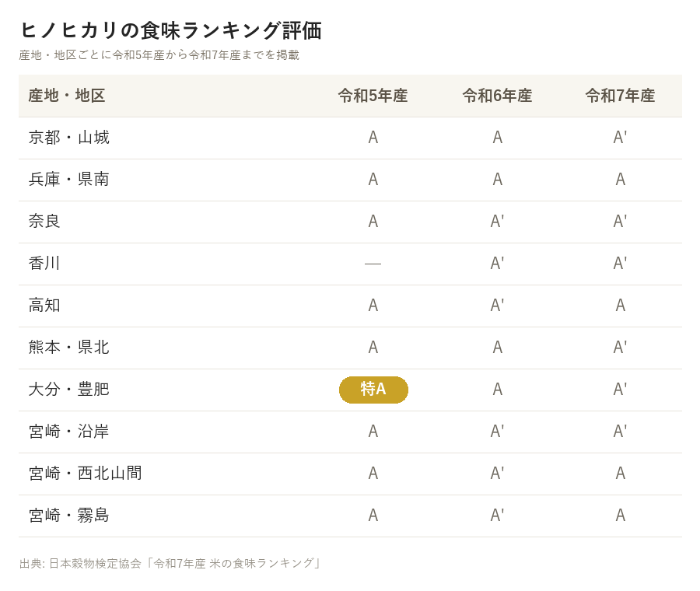Click the dash in 香川's 令和5年産 cell
The image size is (700, 591).
[373, 264]
